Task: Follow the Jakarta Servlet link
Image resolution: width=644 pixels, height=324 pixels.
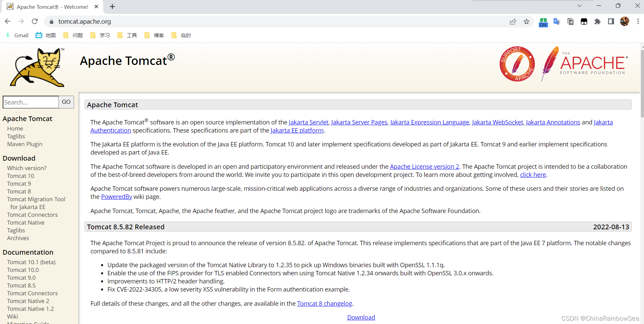Action: click(308, 122)
